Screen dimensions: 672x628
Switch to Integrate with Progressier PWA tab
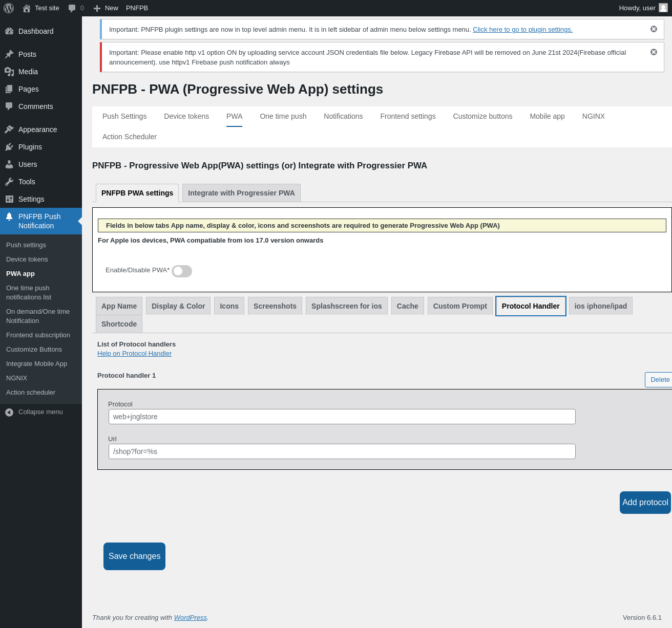tap(241, 193)
